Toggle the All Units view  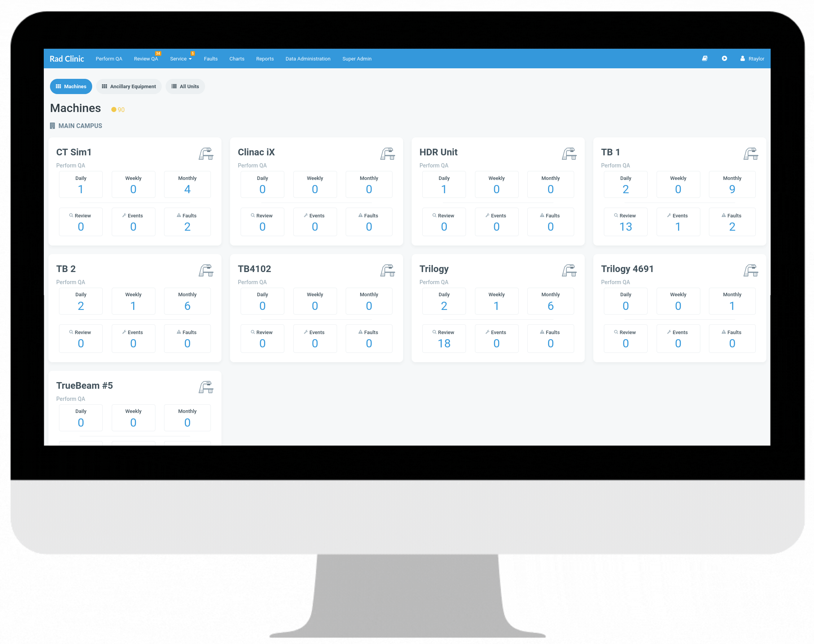[x=185, y=86]
